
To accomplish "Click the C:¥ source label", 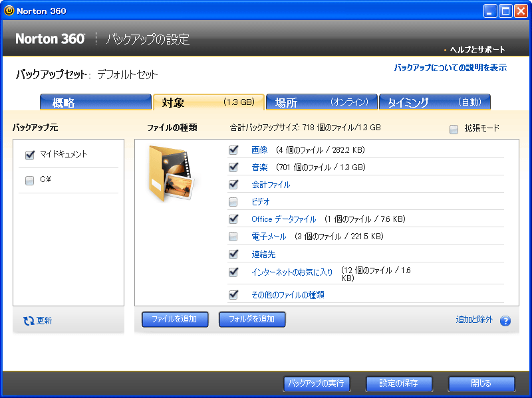I will (45, 179).
